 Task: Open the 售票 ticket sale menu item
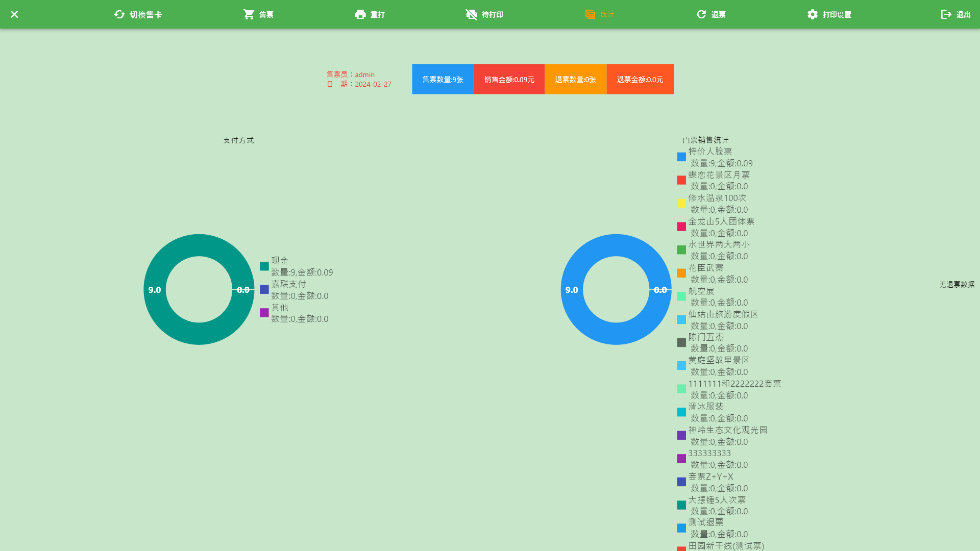[266, 15]
